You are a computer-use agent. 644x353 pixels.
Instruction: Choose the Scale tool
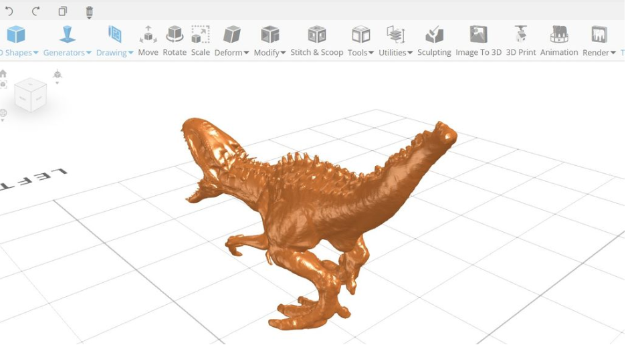(x=201, y=41)
